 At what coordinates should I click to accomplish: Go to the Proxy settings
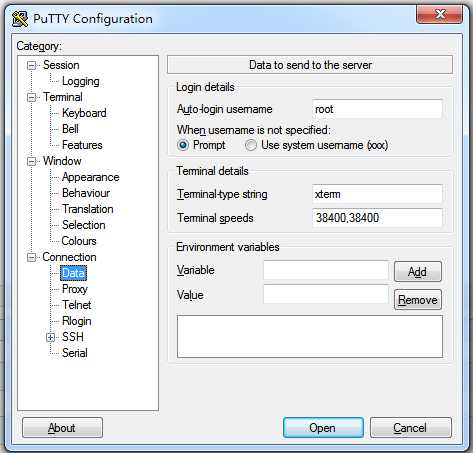(x=75, y=289)
